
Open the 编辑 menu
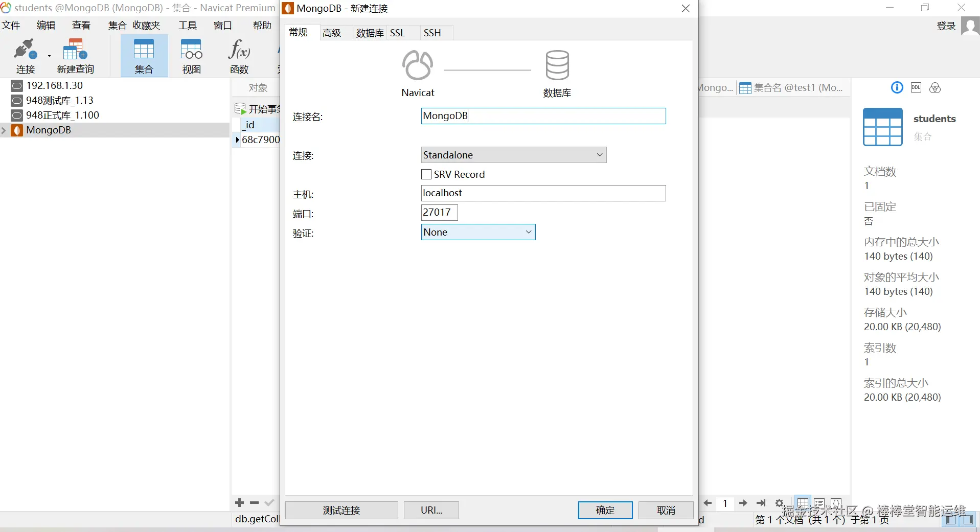[x=46, y=26]
